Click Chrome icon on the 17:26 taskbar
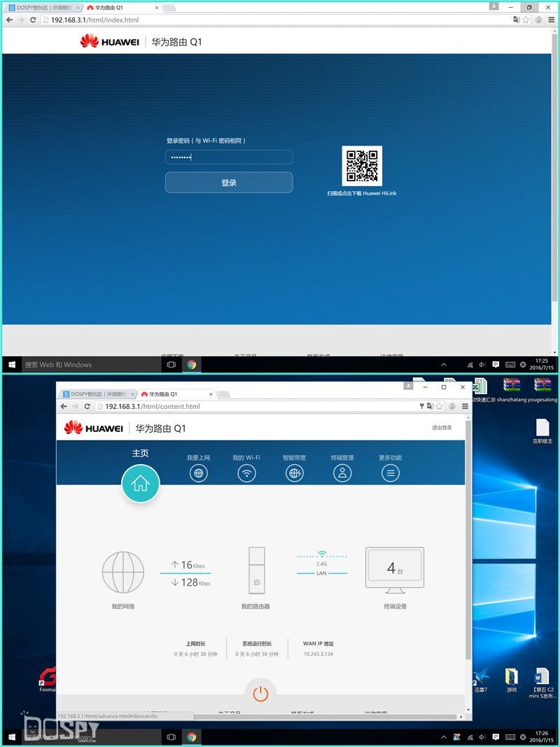 point(192,737)
